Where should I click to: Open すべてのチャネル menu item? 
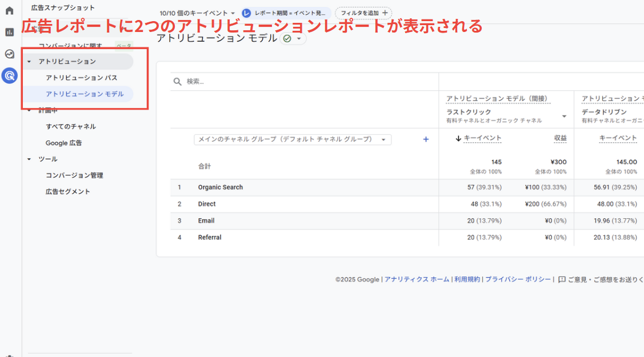point(71,126)
